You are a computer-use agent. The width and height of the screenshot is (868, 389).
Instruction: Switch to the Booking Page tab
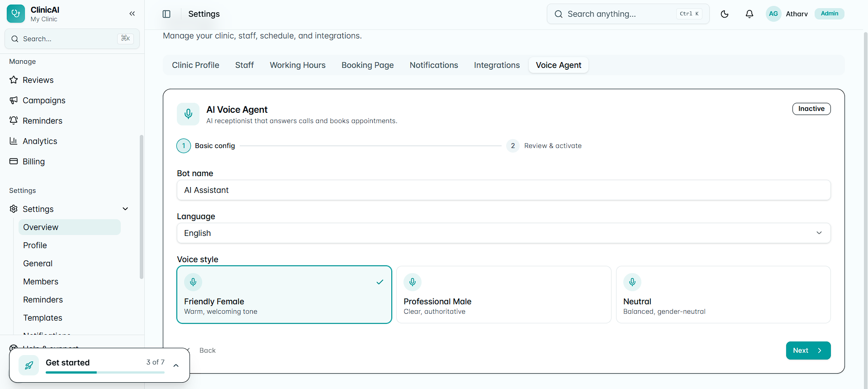(367, 65)
